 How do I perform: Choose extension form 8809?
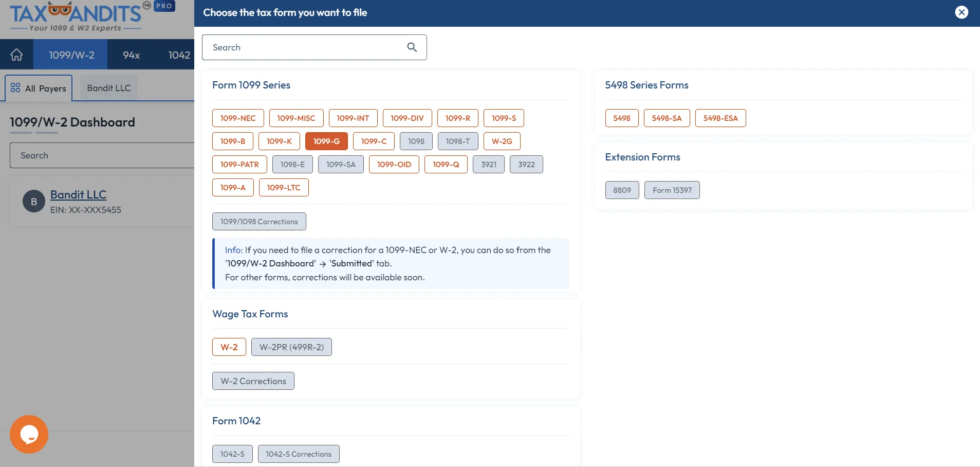622,190
